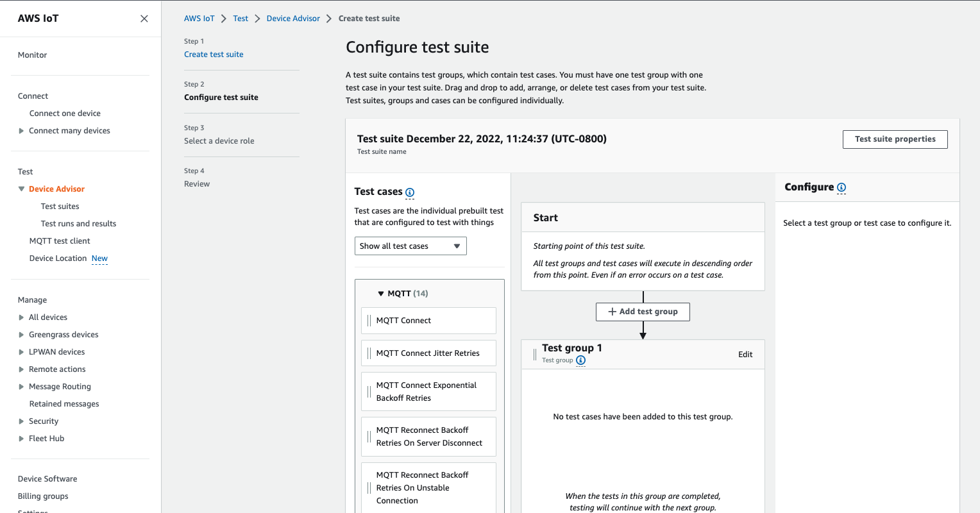This screenshot has height=513, width=980.
Task: Click the Add test group button
Action: click(x=643, y=312)
